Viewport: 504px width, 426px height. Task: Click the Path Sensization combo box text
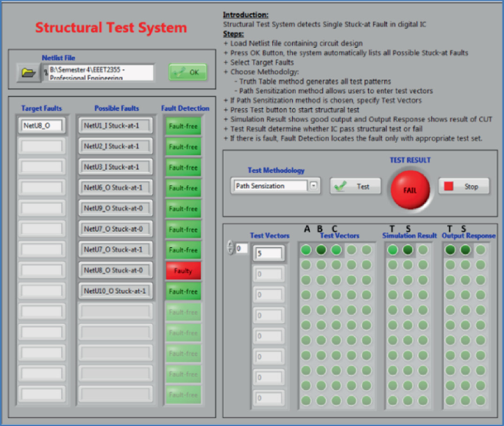269,186
